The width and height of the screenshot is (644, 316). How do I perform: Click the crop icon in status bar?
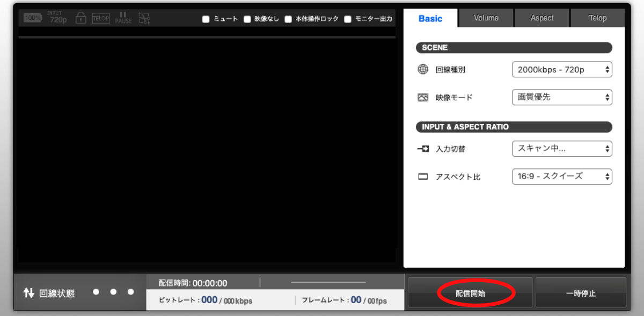pos(144,18)
